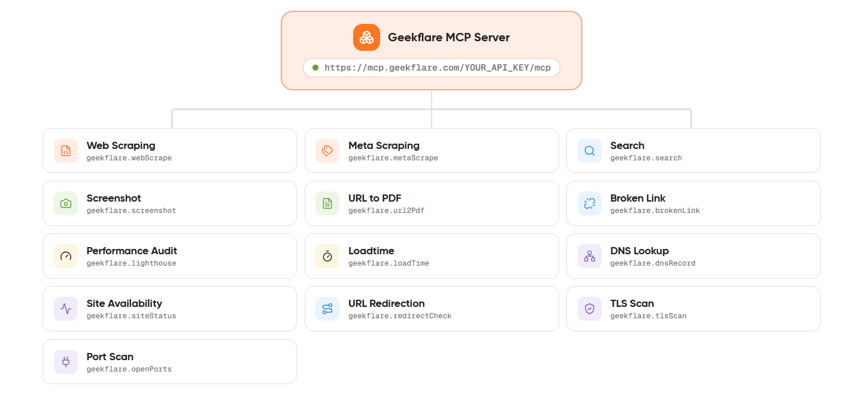Open the TLS Scan card title
The width and height of the screenshot is (868, 417).
[x=632, y=303]
